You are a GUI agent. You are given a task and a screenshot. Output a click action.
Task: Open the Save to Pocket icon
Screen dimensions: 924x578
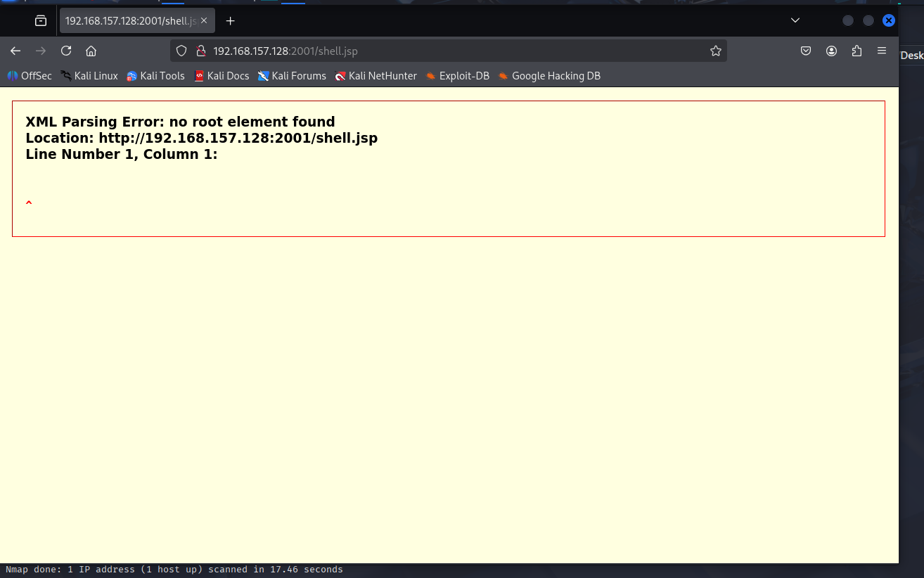pos(807,51)
